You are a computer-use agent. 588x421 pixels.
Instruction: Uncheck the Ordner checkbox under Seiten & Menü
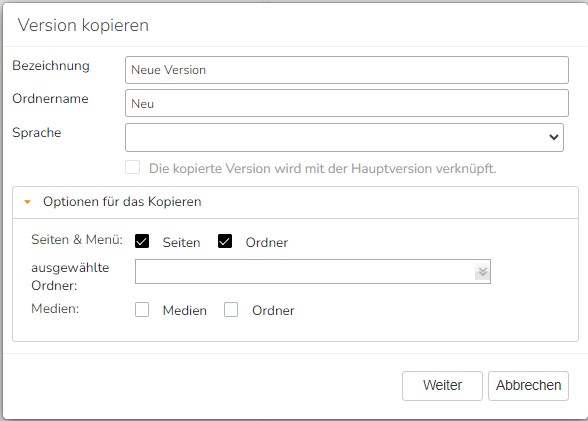(225, 241)
